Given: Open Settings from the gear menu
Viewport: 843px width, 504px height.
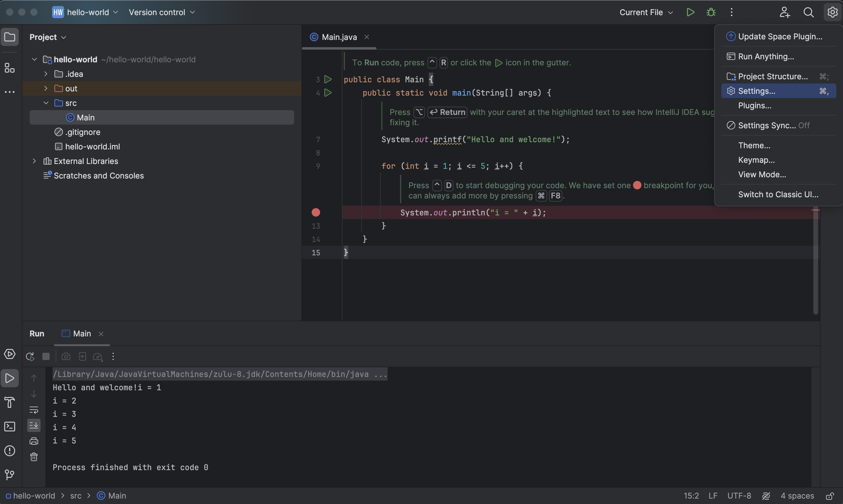Looking at the screenshot, I should [779, 91].
